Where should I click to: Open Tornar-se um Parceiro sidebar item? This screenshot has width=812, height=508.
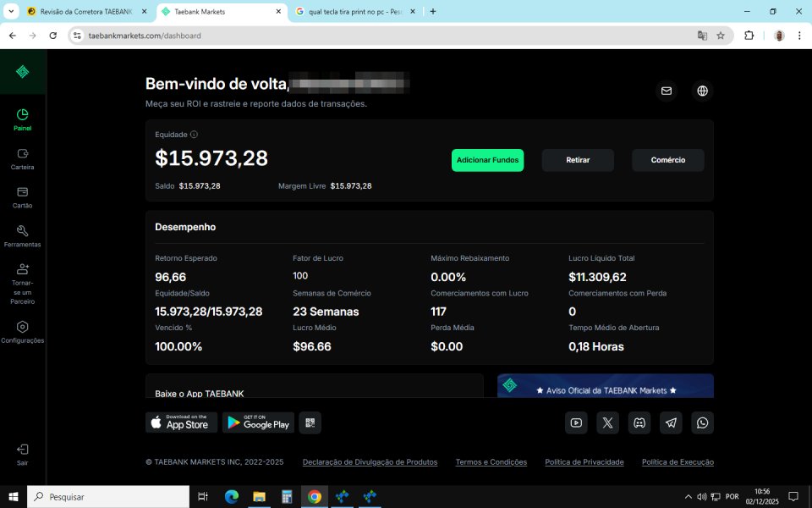22,284
